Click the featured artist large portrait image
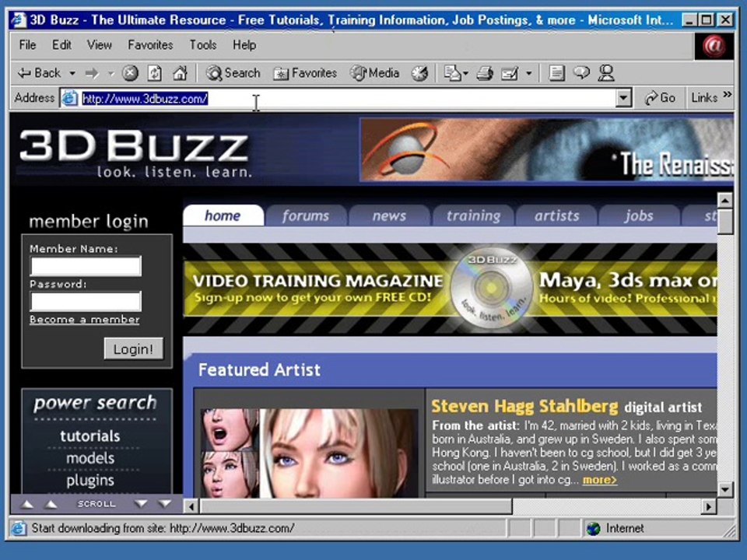 coord(339,453)
